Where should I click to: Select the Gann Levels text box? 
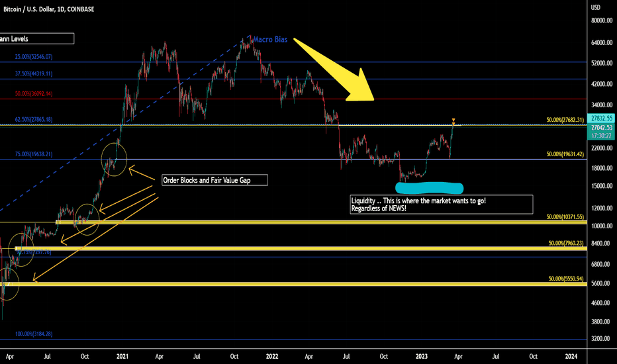point(36,38)
